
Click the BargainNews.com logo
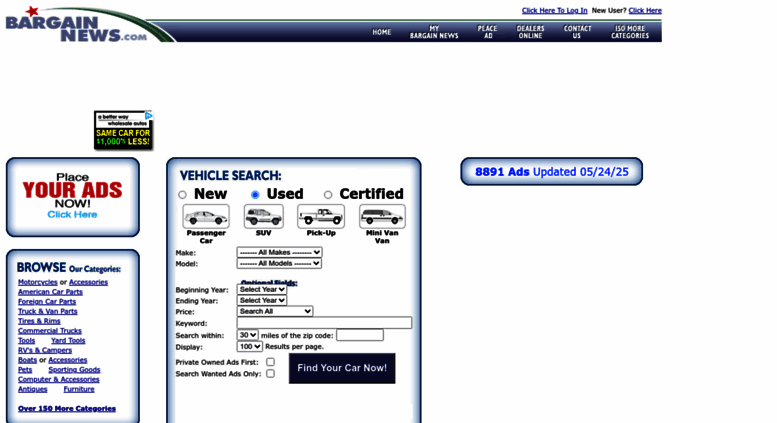click(77, 26)
